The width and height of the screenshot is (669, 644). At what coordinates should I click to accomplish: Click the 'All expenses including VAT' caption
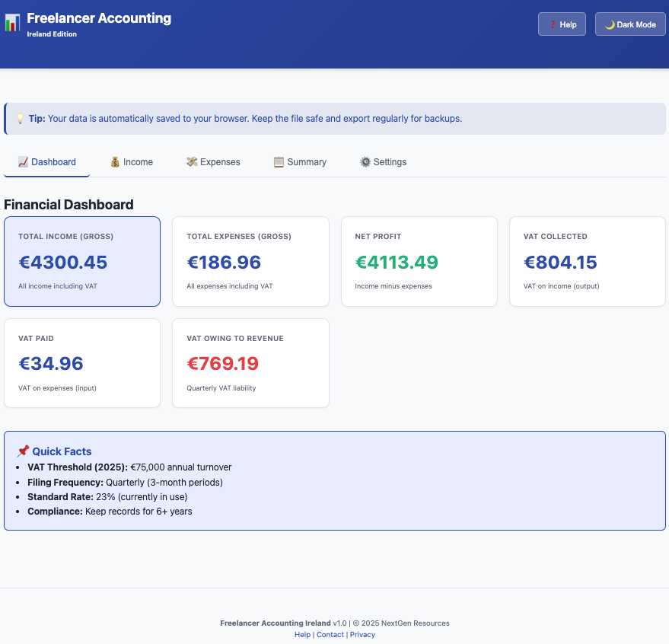pyautogui.click(x=230, y=286)
